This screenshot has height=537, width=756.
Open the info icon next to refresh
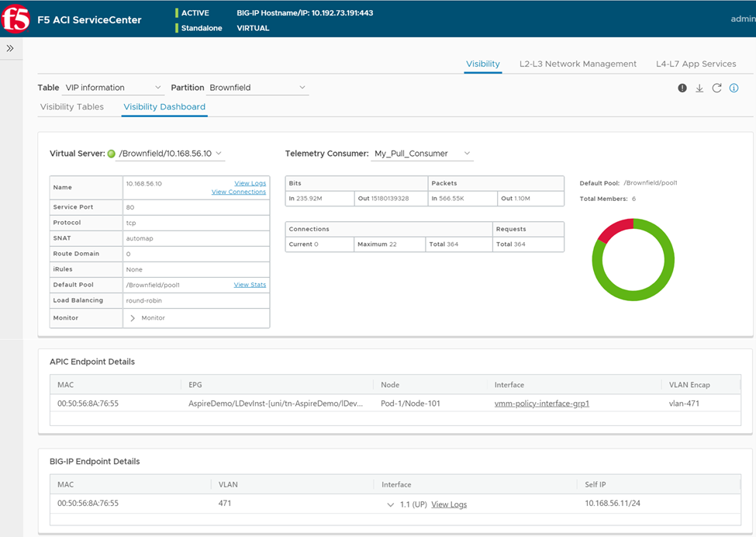[734, 88]
